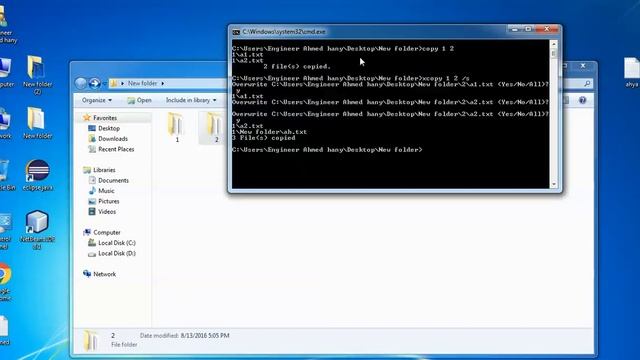Click folder icon in details pane
The image size is (640, 360).
91,340
